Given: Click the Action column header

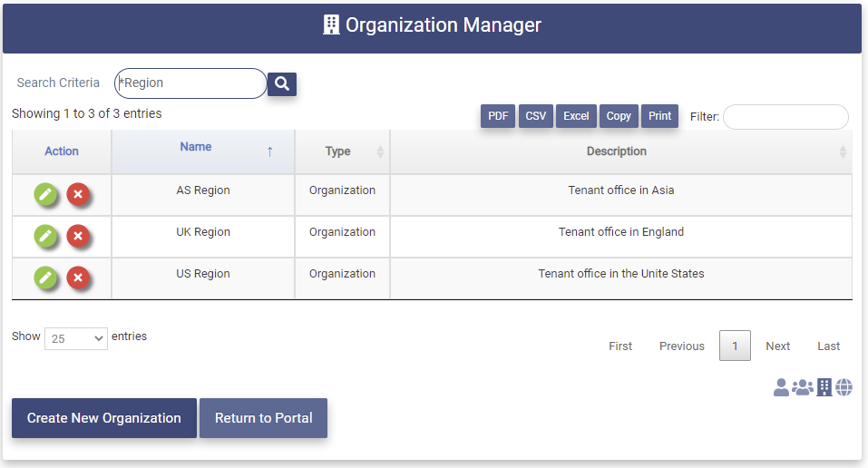Looking at the screenshot, I should click(62, 151).
